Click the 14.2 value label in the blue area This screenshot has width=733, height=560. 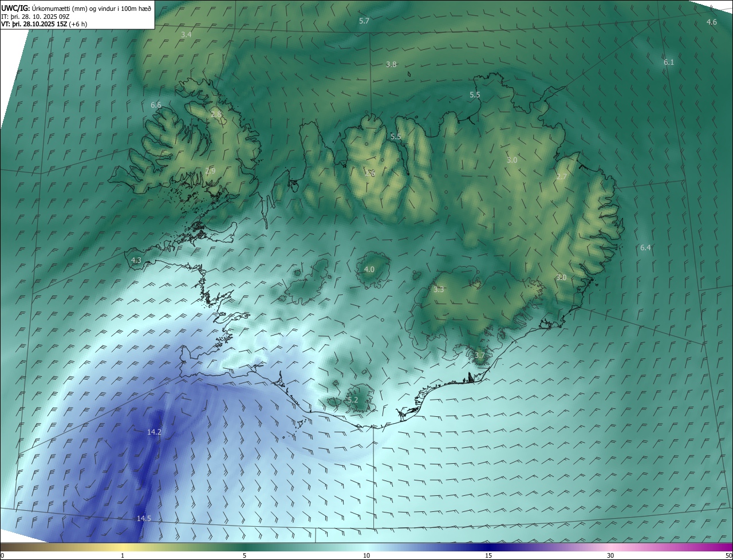click(154, 432)
